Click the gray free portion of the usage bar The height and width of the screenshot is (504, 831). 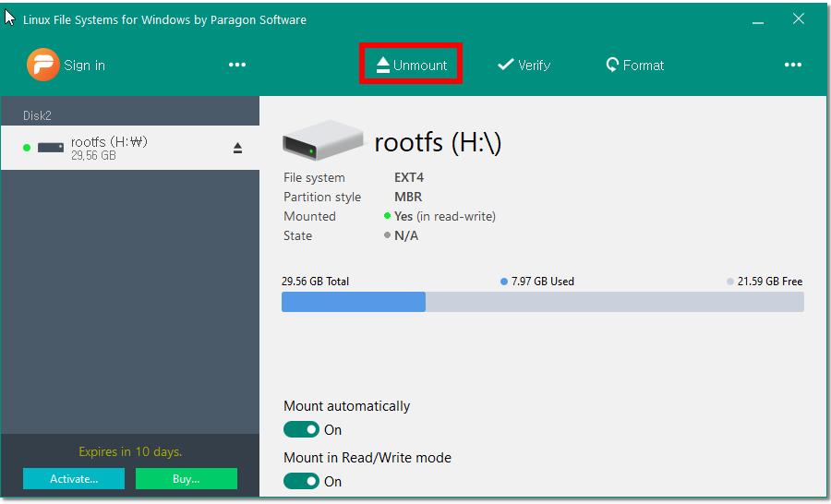pyautogui.click(x=615, y=302)
